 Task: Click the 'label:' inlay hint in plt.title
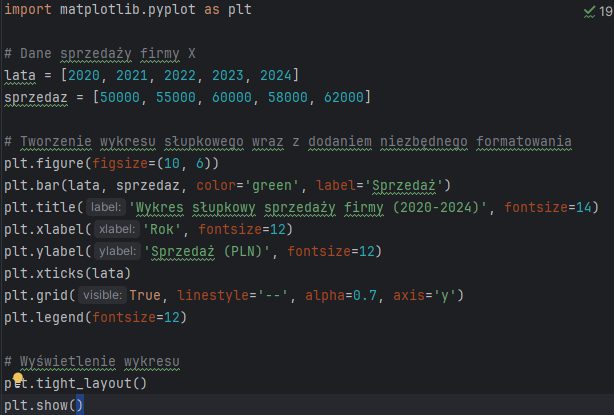pyautogui.click(x=105, y=207)
